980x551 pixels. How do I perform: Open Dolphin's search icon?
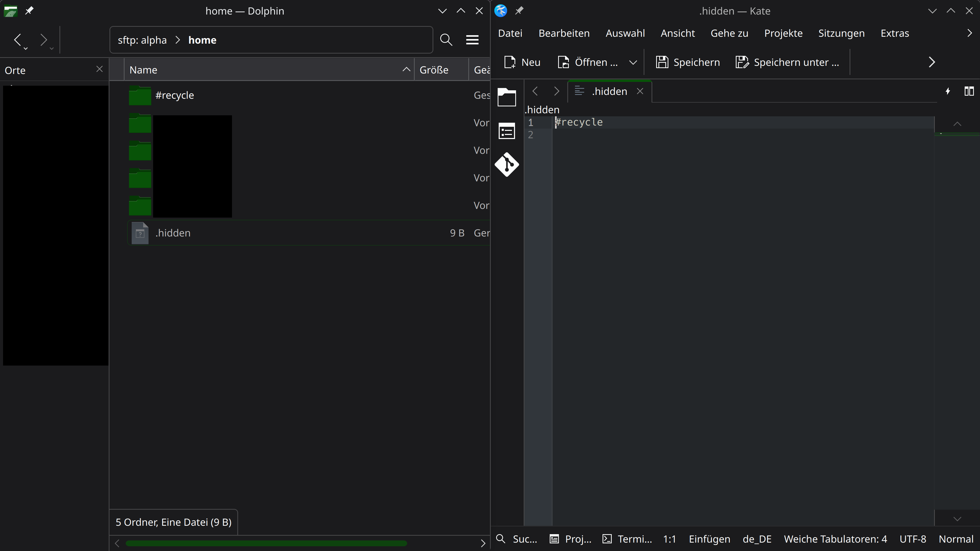click(x=446, y=40)
